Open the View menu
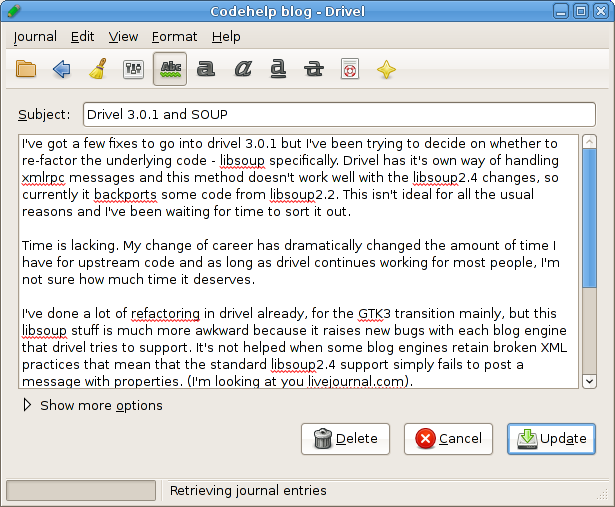The width and height of the screenshot is (615, 507). pyautogui.click(x=123, y=37)
